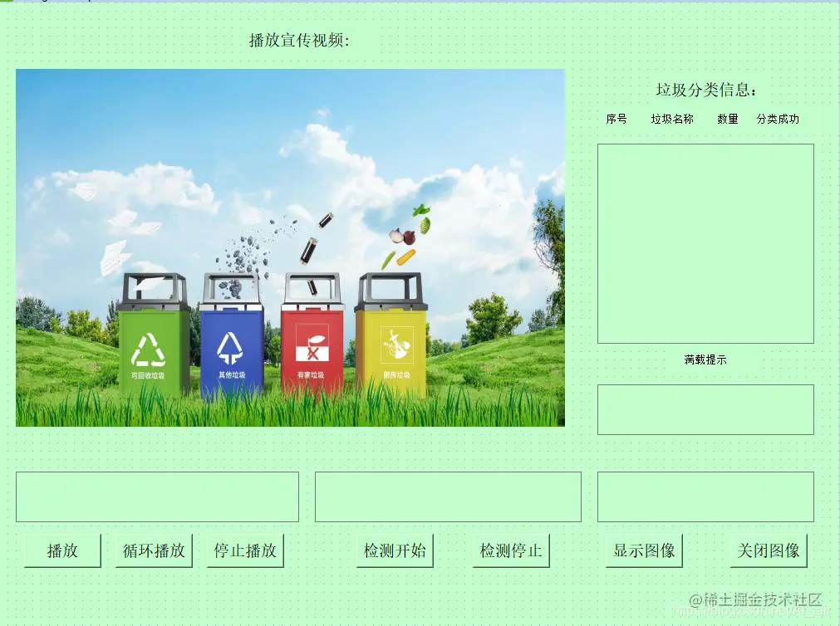
Task: Enable 循环播放 loop playback
Action: pyautogui.click(x=153, y=550)
